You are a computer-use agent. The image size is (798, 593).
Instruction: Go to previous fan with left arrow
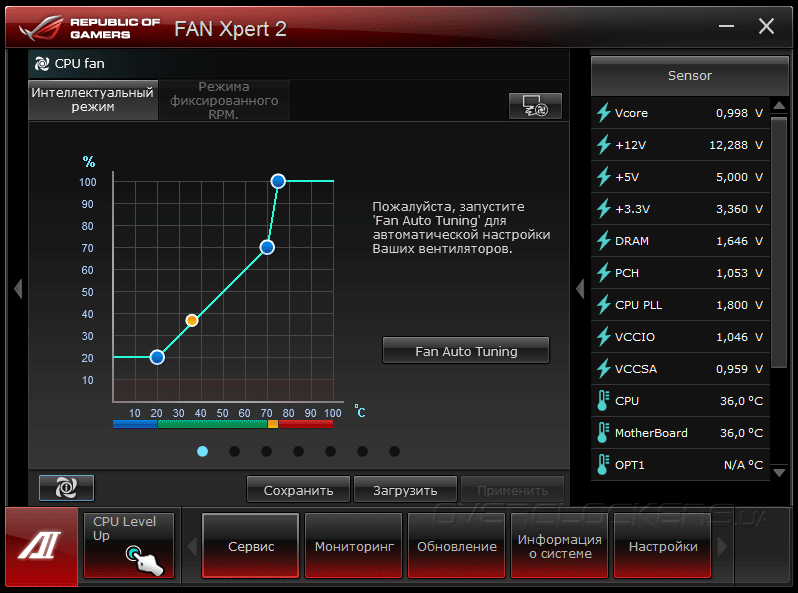18,289
